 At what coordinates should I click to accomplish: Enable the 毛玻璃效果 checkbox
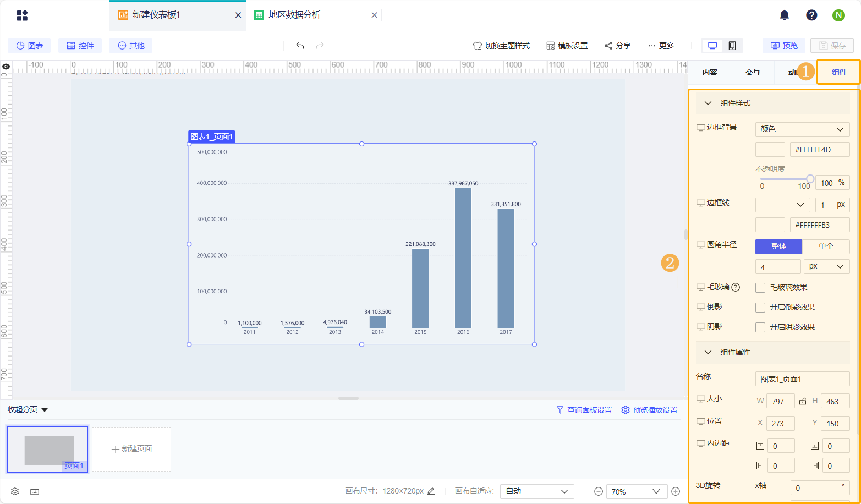pos(760,288)
